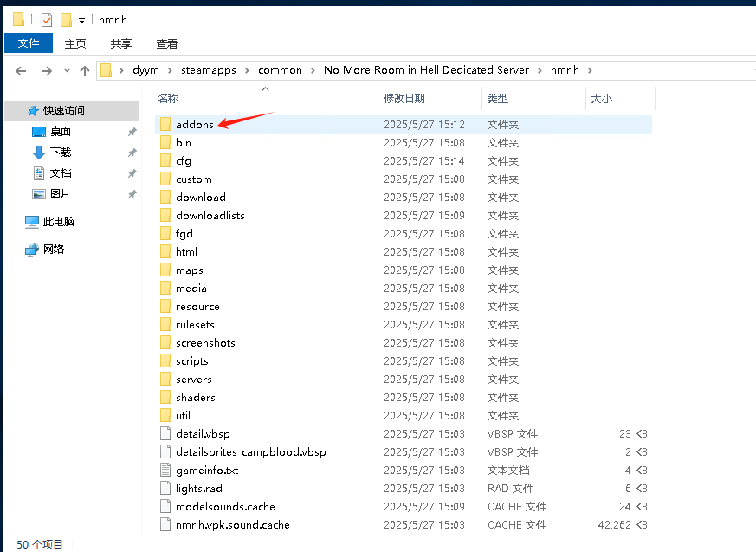Select the Quick access tree item

point(64,111)
